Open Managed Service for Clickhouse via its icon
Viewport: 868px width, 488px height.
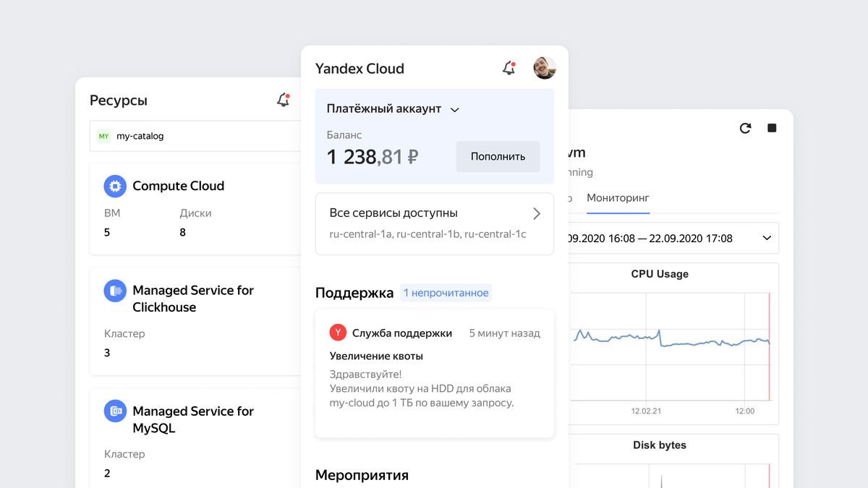tap(114, 290)
